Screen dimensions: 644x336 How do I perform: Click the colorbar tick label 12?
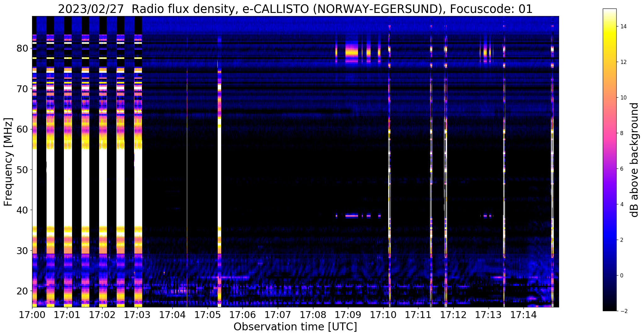pos(623,62)
